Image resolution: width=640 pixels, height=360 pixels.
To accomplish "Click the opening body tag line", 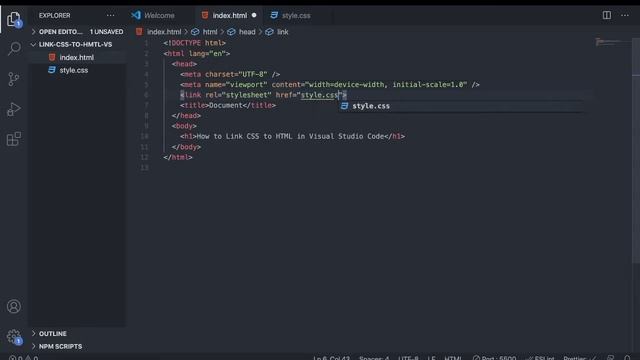I will pos(184,126).
